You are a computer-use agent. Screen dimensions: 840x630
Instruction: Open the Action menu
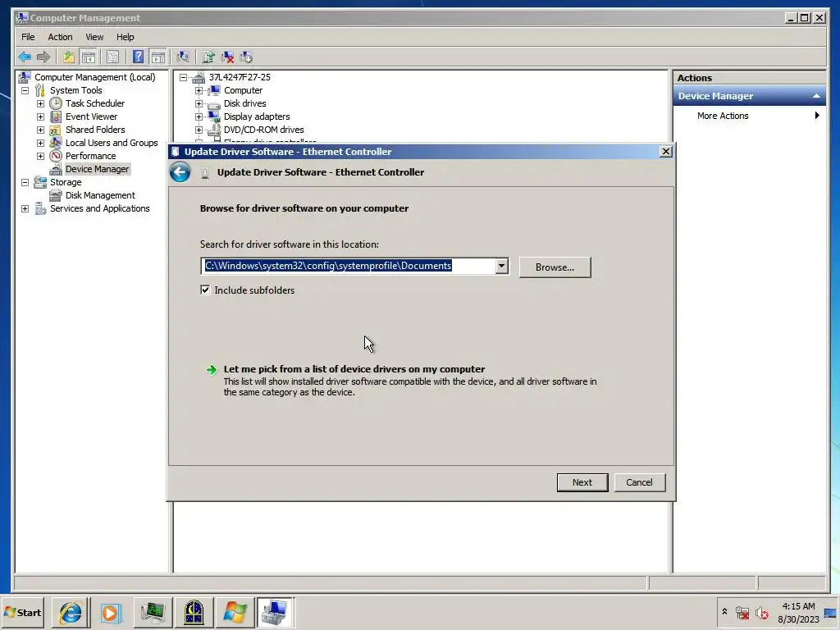pos(60,37)
